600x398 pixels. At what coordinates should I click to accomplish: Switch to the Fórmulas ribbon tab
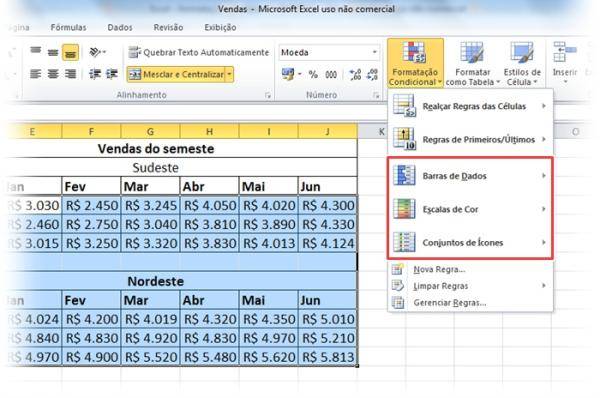[68, 28]
